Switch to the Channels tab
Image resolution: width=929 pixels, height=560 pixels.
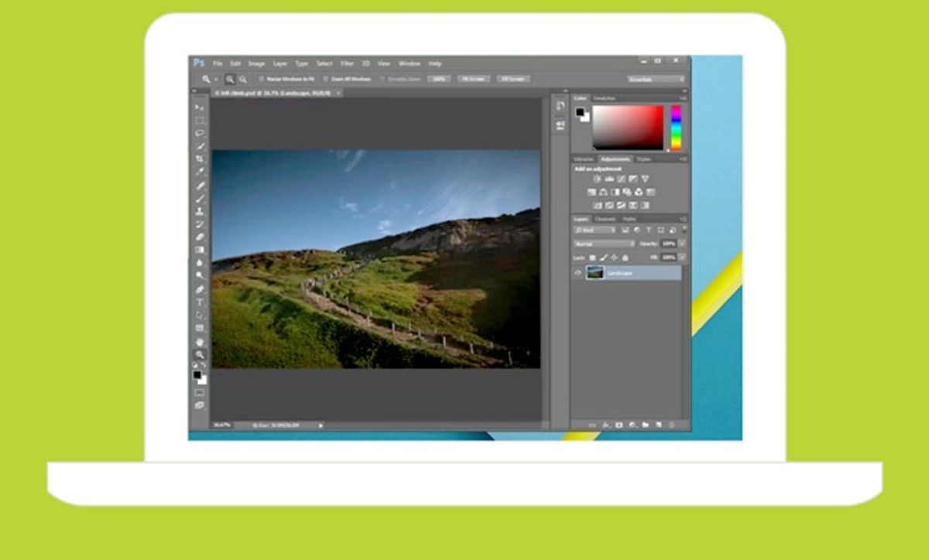coord(605,219)
